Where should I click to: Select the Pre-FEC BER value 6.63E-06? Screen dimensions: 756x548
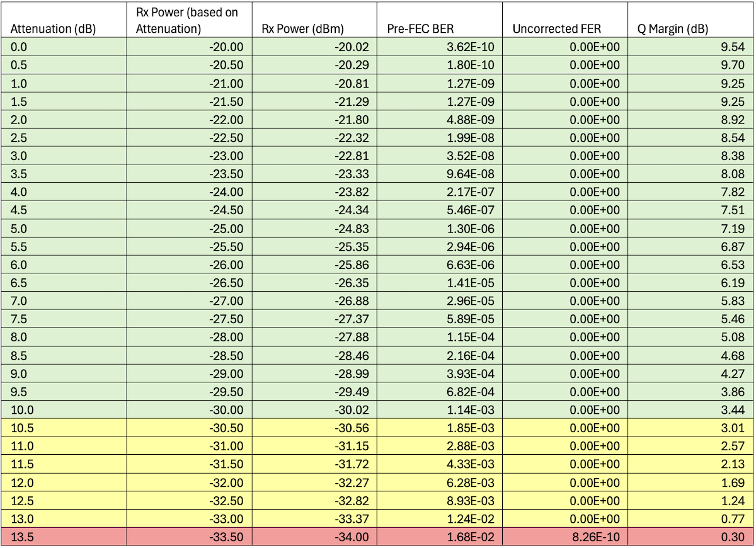click(440, 265)
